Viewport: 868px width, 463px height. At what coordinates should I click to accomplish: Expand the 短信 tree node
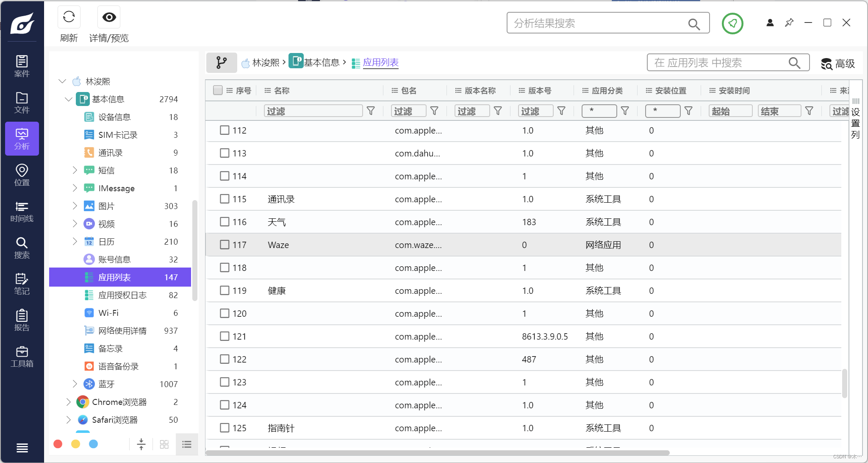[x=75, y=170]
